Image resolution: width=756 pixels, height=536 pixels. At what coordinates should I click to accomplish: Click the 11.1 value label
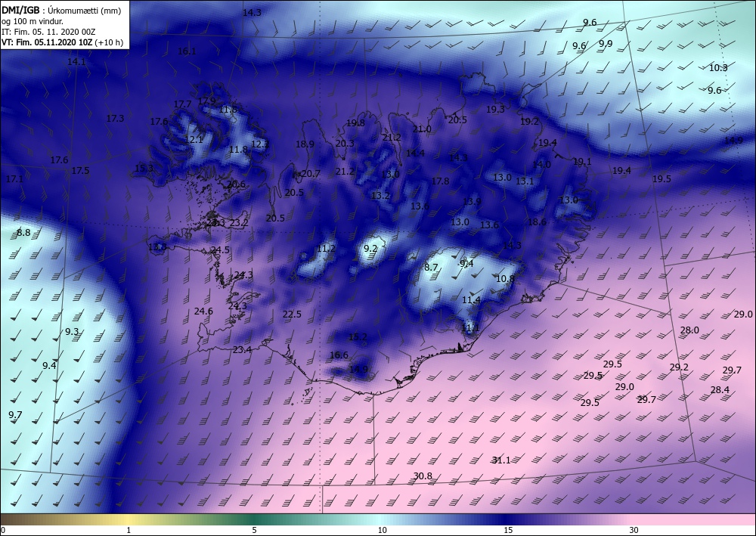[x=470, y=328]
